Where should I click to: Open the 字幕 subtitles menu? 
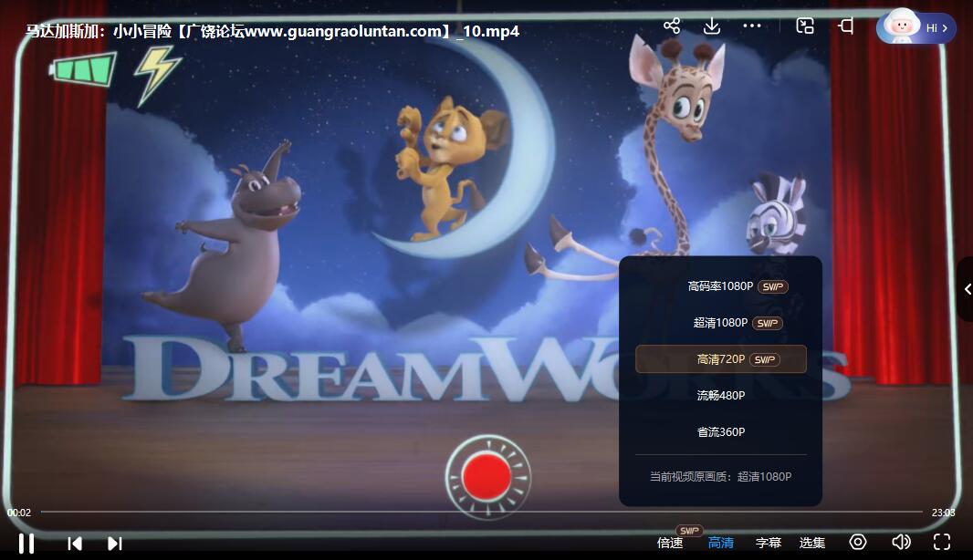(x=769, y=543)
